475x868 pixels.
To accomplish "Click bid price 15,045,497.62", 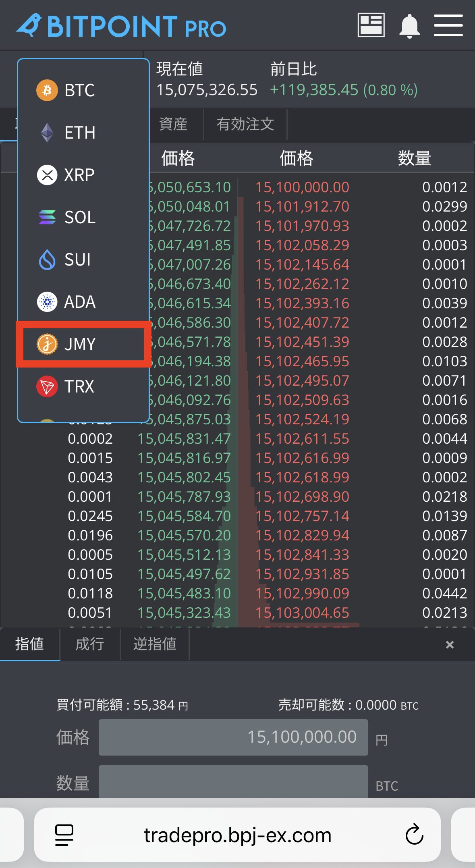I will click(184, 574).
